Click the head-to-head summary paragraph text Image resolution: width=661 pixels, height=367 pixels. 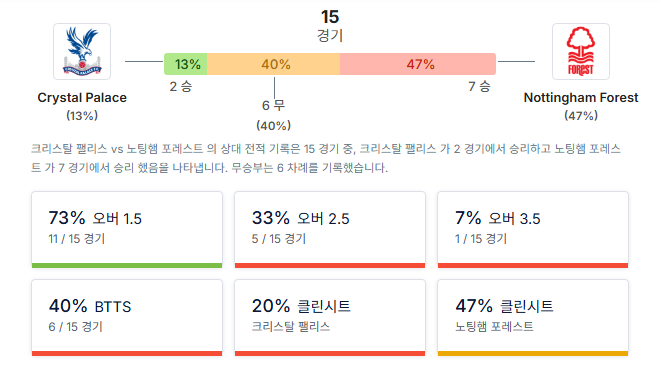pyautogui.click(x=325, y=158)
